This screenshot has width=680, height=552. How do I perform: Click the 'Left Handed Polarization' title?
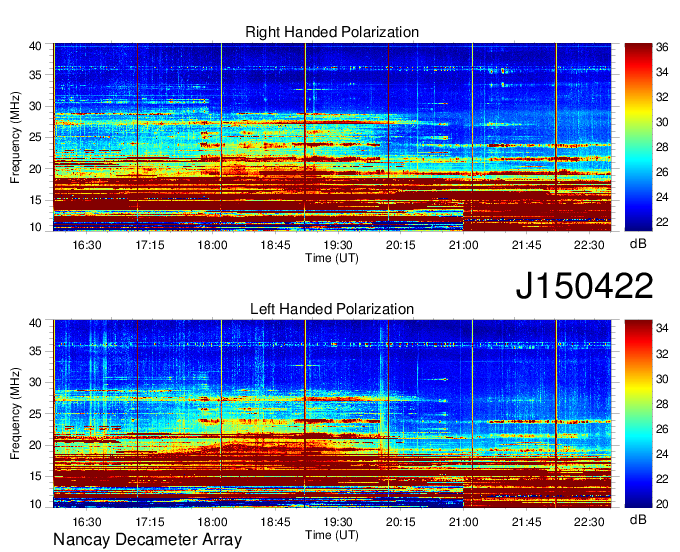(332, 309)
